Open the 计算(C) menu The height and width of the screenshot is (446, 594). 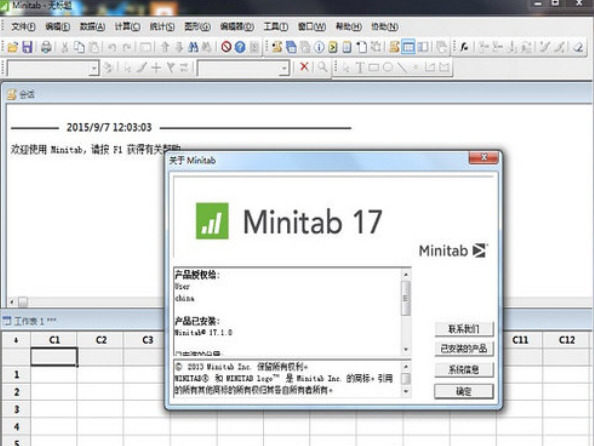click(x=127, y=27)
